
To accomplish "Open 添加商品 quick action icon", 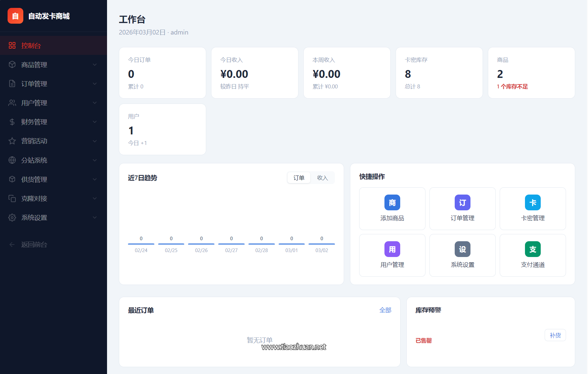I will (x=392, y=203).
